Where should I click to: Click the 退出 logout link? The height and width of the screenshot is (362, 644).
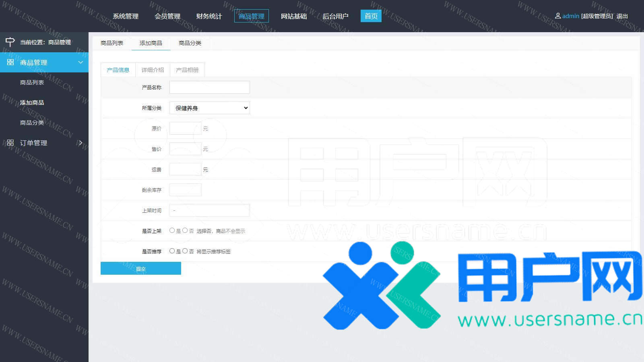coord(622,16)
